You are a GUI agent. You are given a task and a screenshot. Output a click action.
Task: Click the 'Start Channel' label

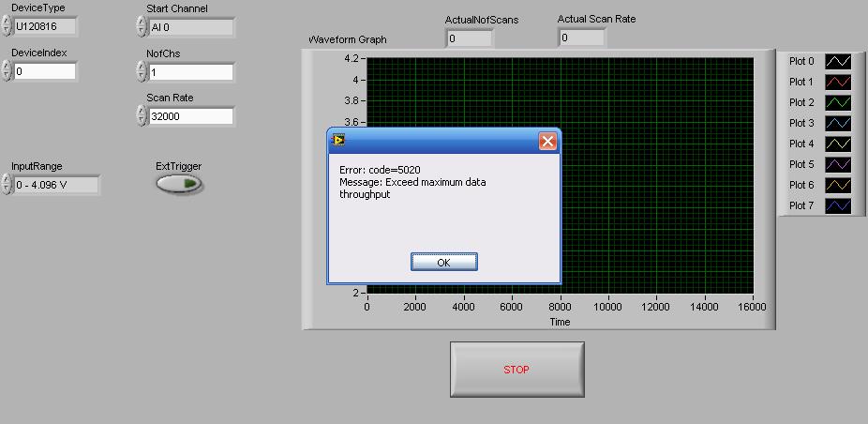[x=177, y=8]
